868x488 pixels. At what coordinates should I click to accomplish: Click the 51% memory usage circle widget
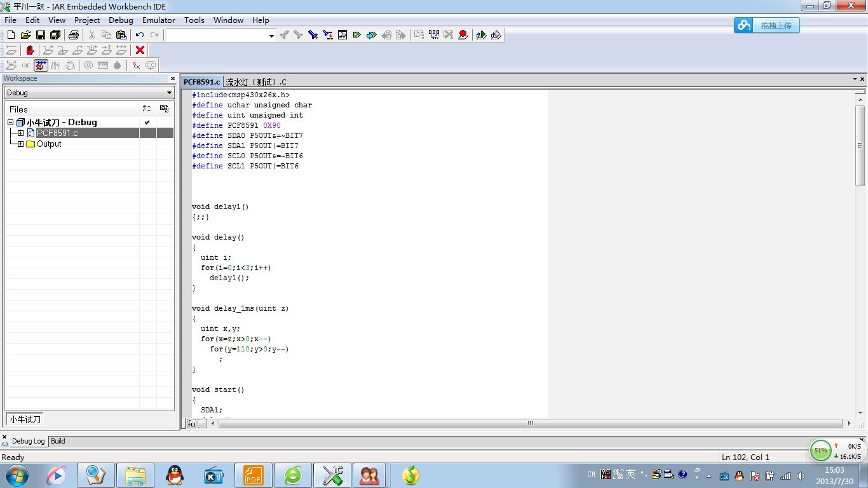(821, 451)
